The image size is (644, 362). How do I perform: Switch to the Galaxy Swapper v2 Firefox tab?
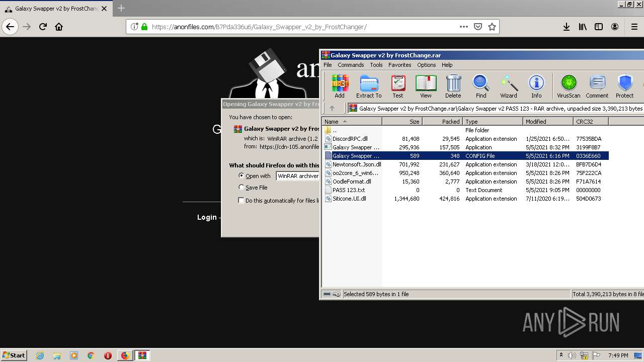point(55,9)
